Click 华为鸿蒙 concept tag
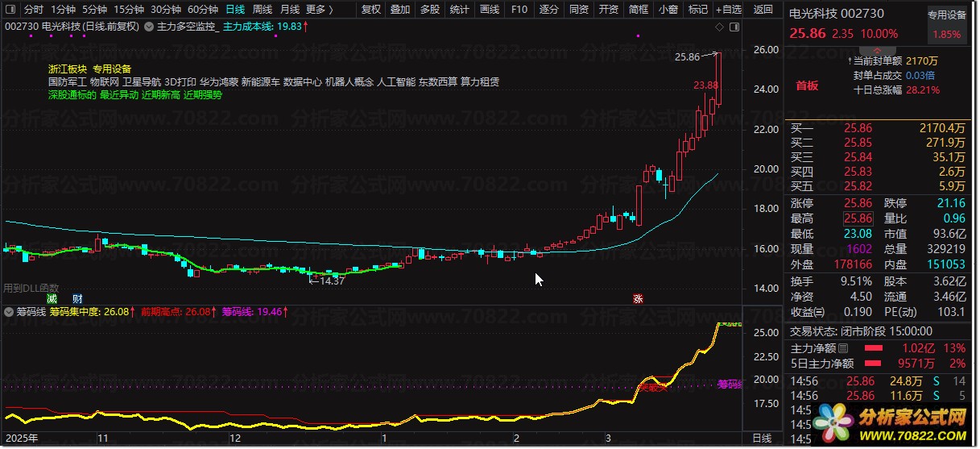Viewport: 980px width, 449px height. point(219,81)
